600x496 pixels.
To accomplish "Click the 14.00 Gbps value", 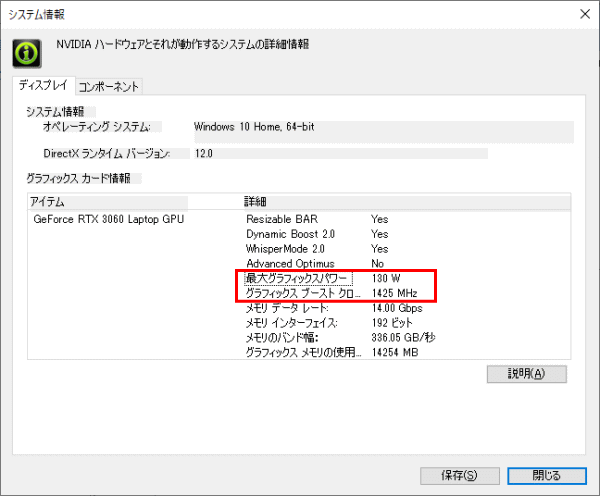I will click(397, 308).
